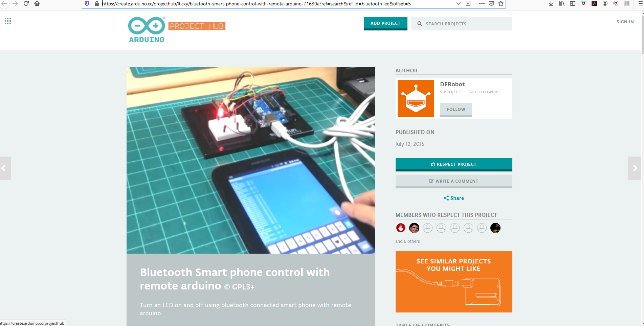Open the library bookshelf icon
644x326 pixels.
[x=562, y=3]
